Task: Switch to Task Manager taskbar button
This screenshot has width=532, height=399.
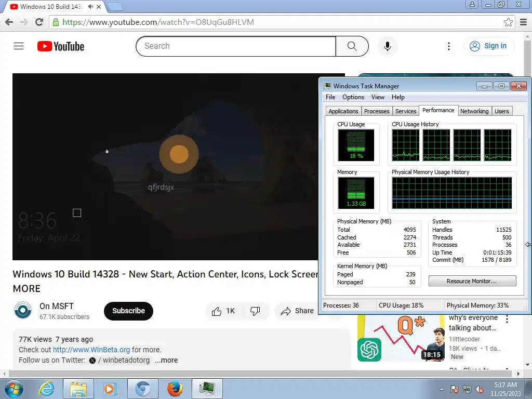Action: point(207,389)
